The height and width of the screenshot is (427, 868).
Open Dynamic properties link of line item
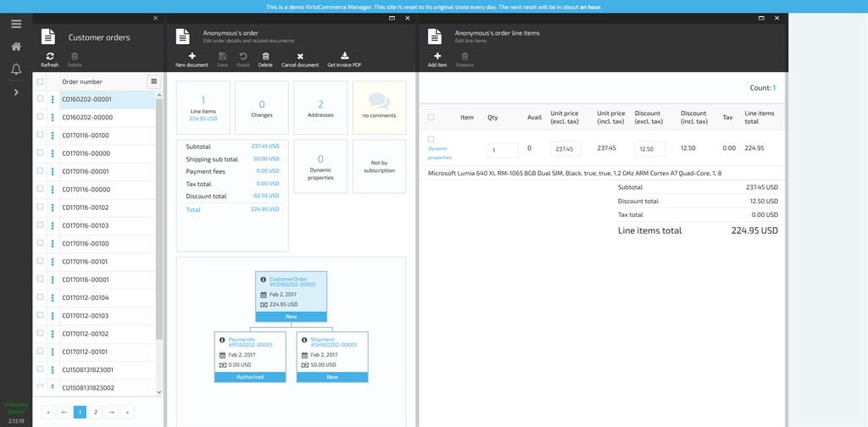[x=440, y=153]
